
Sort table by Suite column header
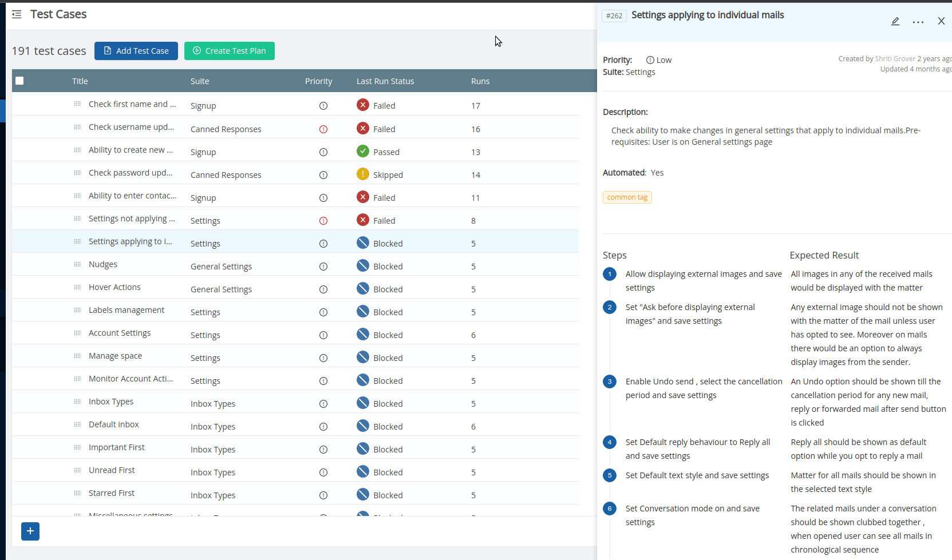click(x=200, y=81)
